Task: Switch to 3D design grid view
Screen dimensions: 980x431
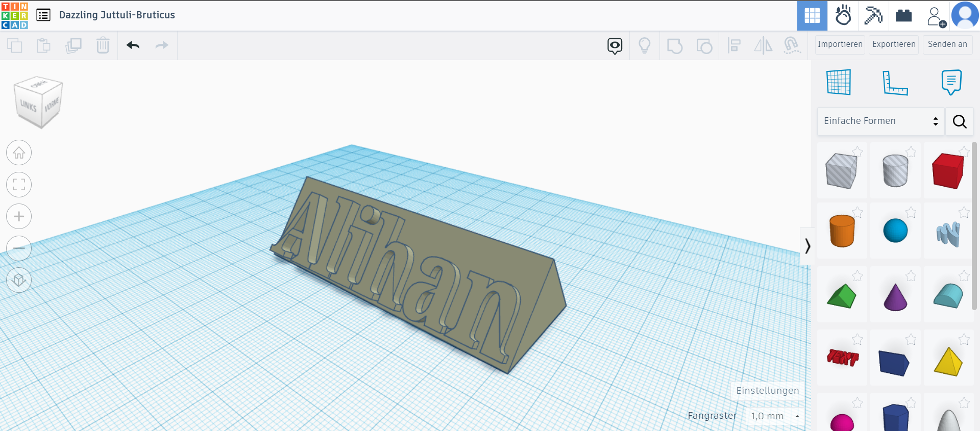Action: [x=812, y=16]
